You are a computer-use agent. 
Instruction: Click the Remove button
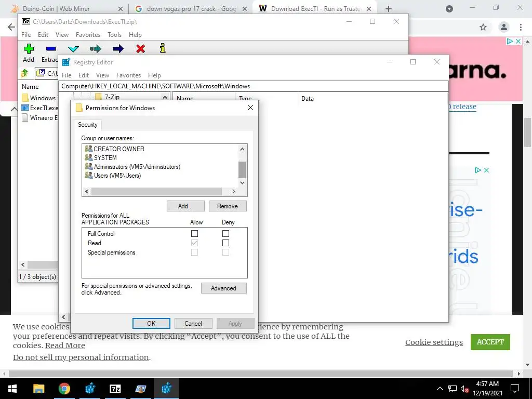[x=228, y=206]
